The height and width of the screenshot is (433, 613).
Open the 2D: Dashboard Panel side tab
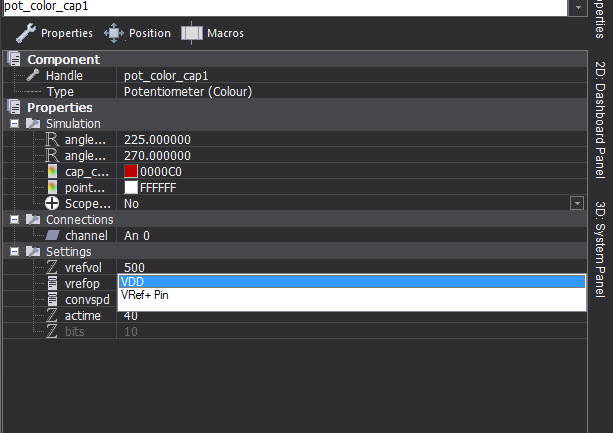tap(600, 120)
